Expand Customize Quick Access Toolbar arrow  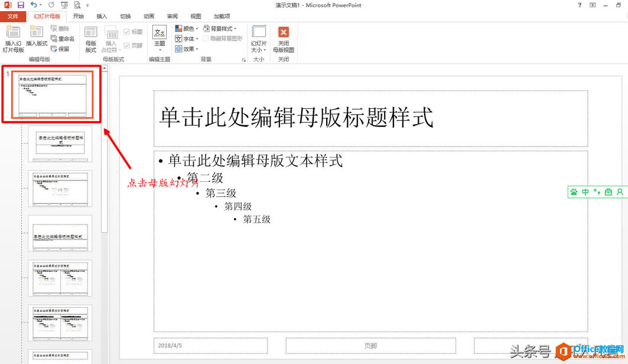(87, 5)
